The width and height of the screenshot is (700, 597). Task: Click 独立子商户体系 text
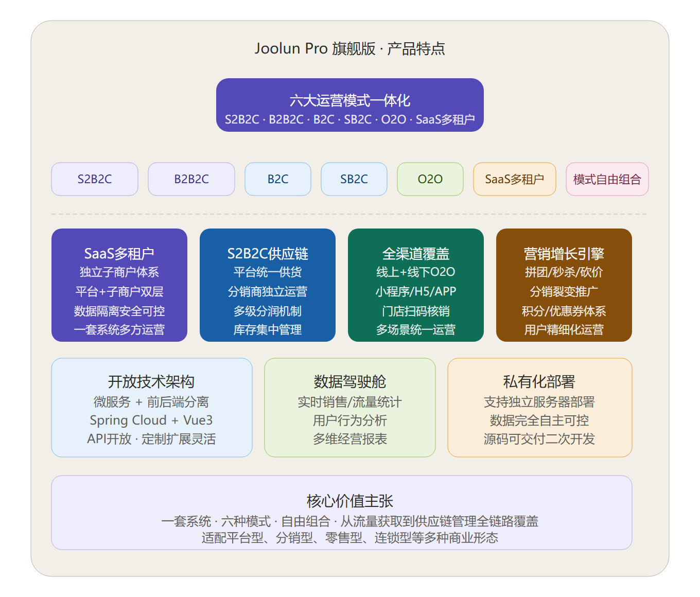(119, 272)
